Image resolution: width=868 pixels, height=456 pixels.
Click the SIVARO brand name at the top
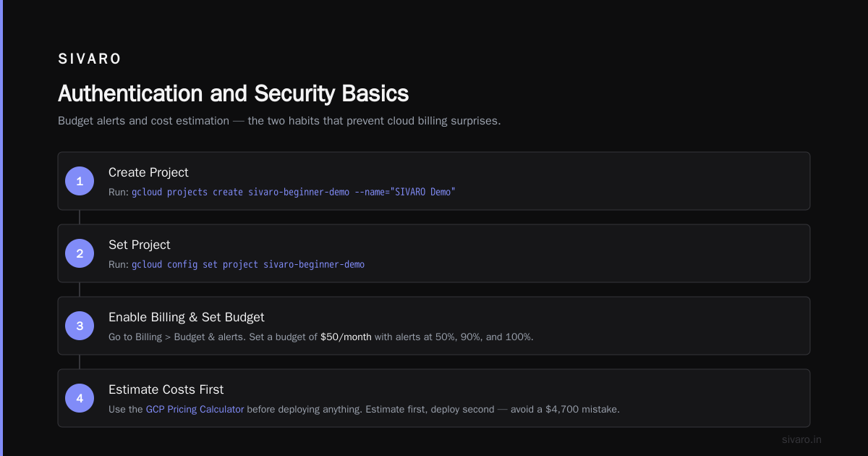(90, 59)
